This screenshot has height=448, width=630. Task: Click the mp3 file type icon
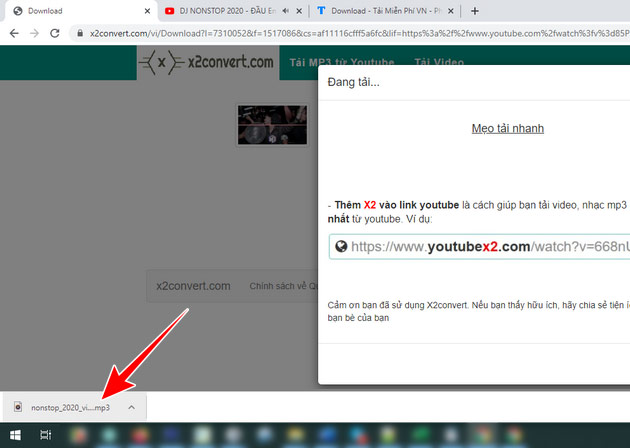(x=18, y=407)
